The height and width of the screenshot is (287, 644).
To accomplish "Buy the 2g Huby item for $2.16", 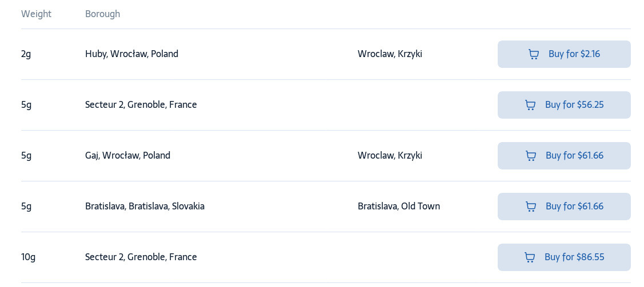I will click(564, 54).
